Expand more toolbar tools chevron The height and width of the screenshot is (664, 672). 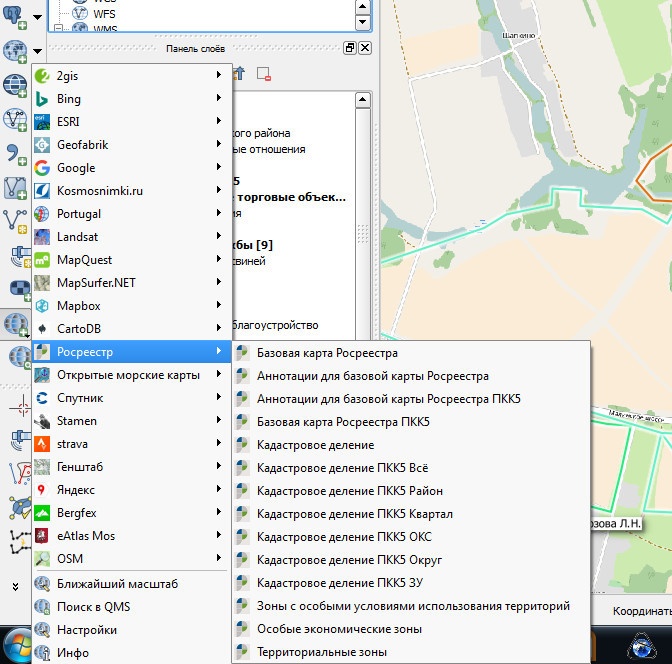click(15, 587)
